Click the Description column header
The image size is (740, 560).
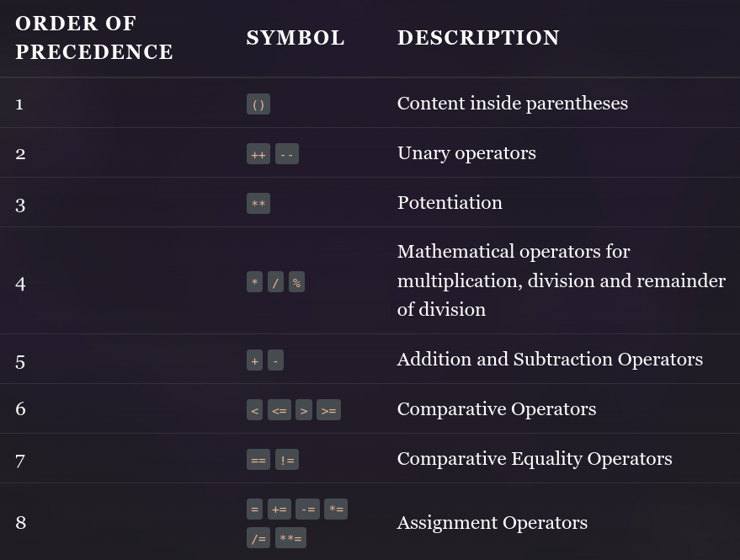tap(478, 38)
